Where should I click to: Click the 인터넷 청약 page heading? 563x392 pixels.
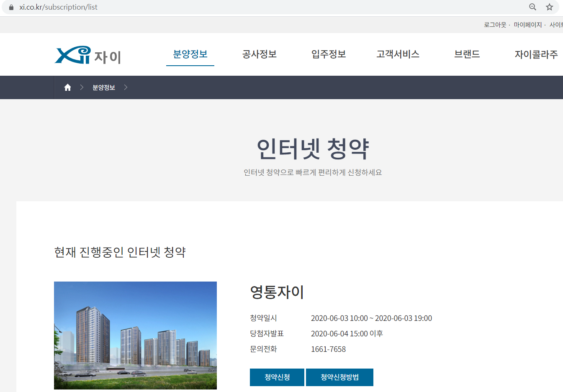[313, 149]
